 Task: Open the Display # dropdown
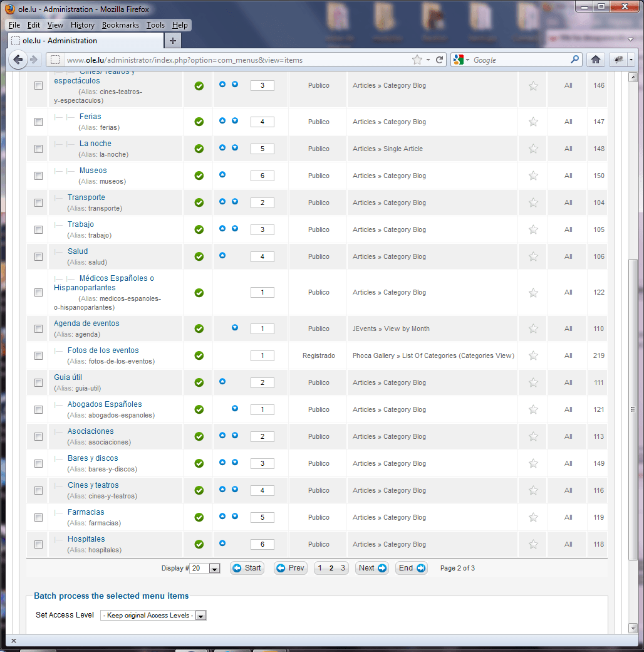pyautogui.click(x=205, y=569)
